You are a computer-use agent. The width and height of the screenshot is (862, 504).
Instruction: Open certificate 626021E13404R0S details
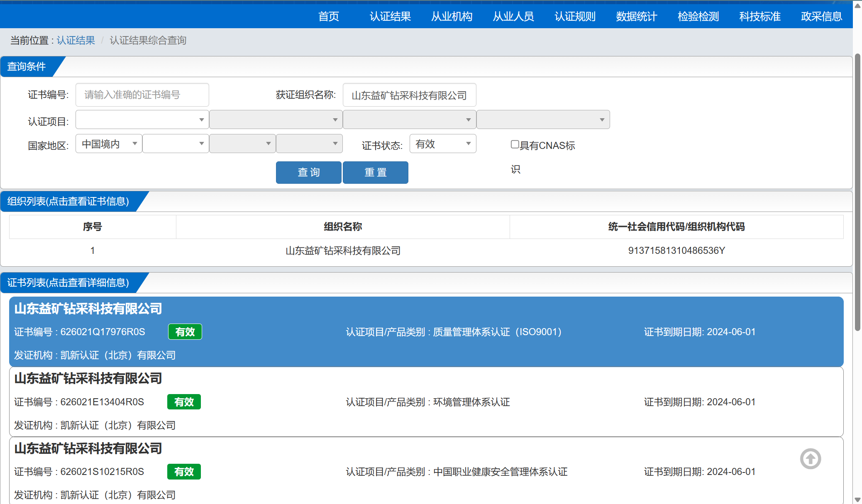click(426, 402)
